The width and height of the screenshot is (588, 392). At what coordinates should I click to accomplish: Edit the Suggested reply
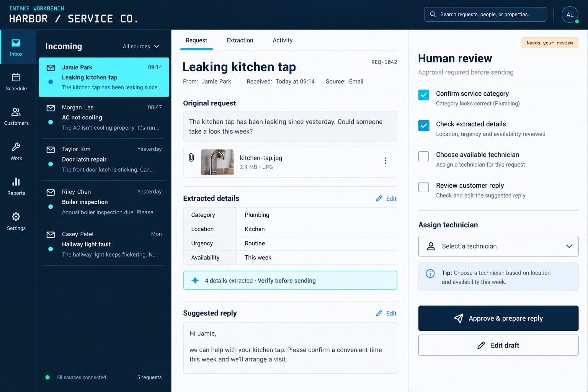click(x=386, y=314)
